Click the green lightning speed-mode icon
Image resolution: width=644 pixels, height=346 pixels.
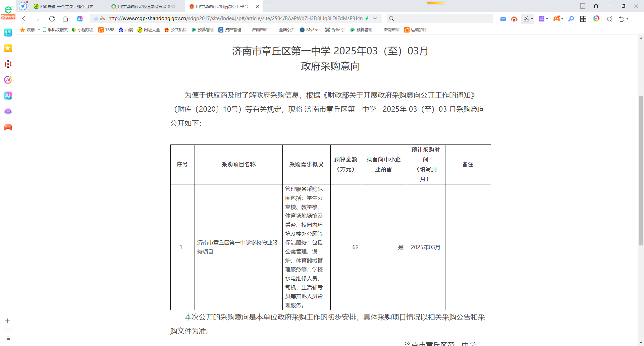coord(367,18)
